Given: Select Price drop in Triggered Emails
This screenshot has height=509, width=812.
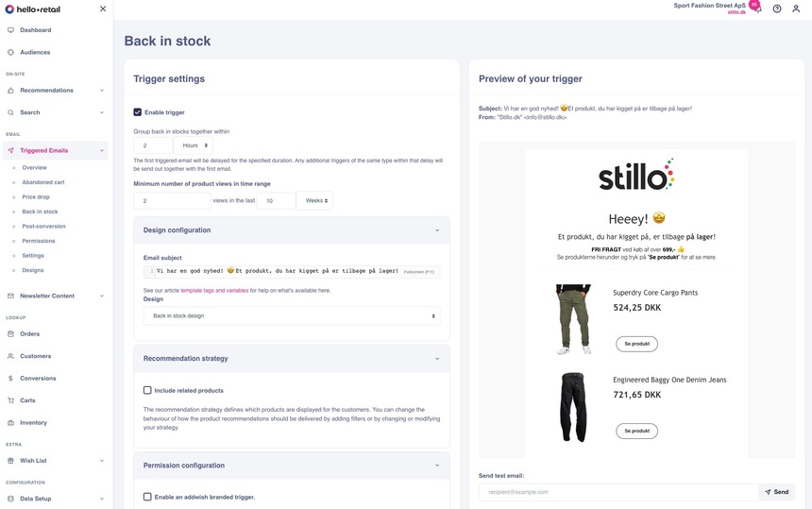Looking at the screenshot, I should click(x=37, y=196).
